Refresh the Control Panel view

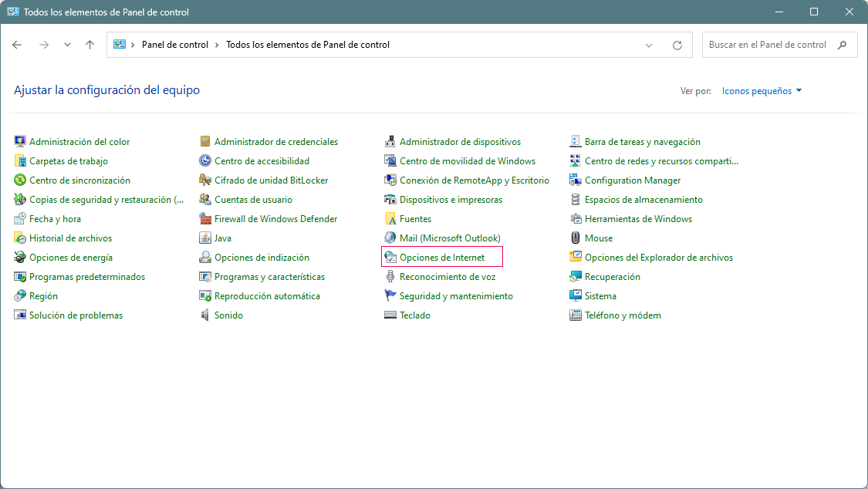677,45
